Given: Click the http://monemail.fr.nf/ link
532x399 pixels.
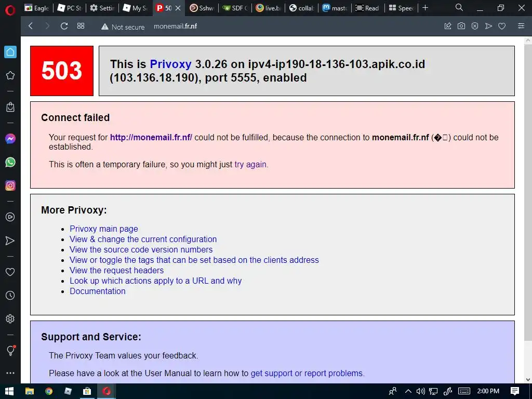Looking at the screenshot, I should [151, 137].
